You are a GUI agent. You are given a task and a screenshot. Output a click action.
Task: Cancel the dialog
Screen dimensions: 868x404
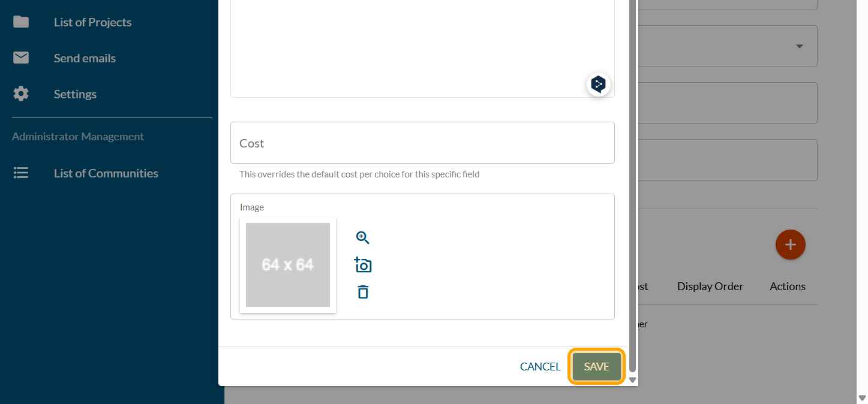pos(540,367)
